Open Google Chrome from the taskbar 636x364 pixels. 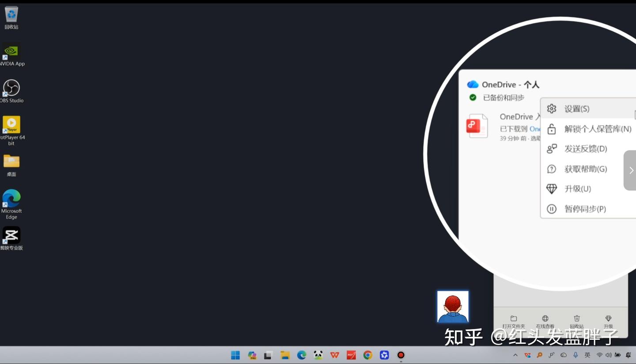[x=367, y=355]
